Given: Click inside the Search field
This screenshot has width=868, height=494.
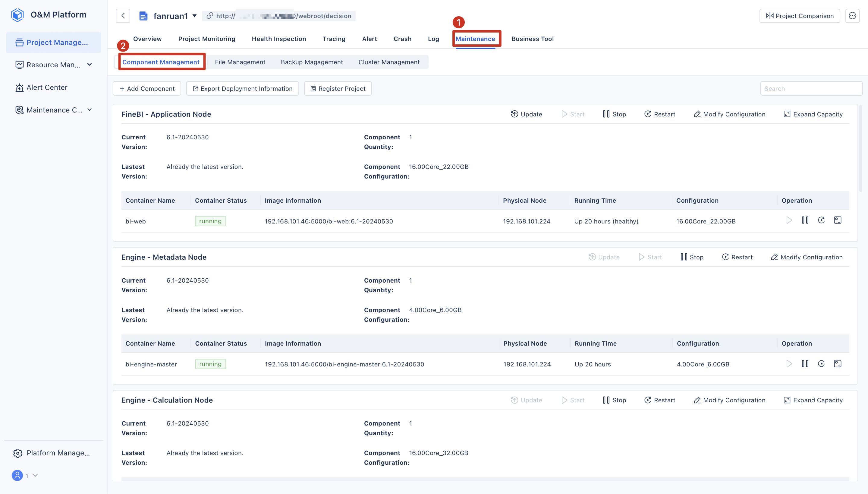Looking at the screenshot, I should coord(811,88).
